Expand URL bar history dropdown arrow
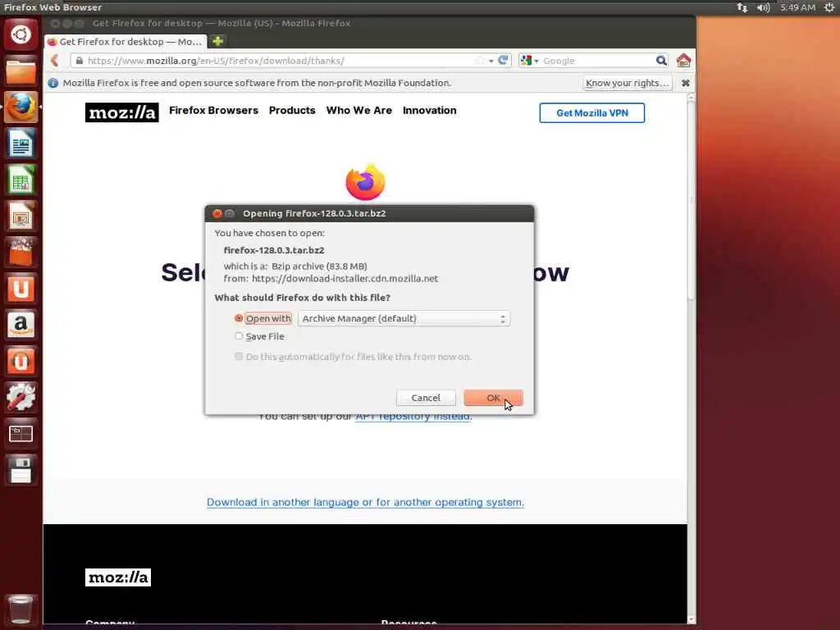Image resolution: width=840 pixels, height=630 pixels. tap(491, 61)
